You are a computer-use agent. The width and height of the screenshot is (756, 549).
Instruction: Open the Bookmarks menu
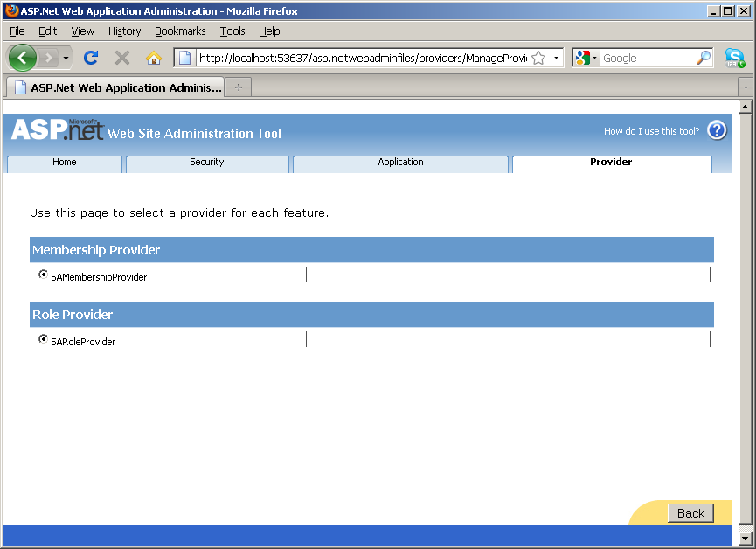point(180,31)
